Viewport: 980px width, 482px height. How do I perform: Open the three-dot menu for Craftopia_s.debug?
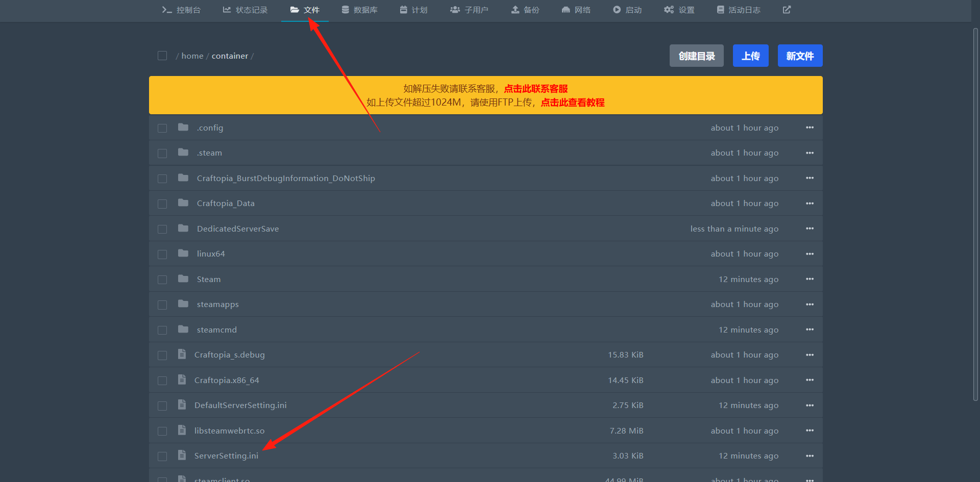pos(810,355)
